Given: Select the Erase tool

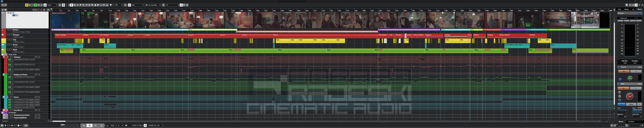Looking at the screenshot, I should click(x=80, y=5).
